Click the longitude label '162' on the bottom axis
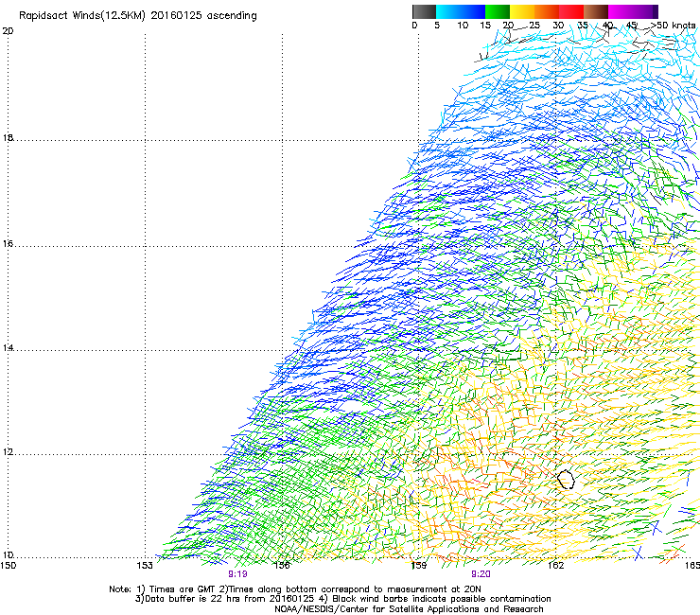The width and height of the screenshot is (700, 615). coord(555,566)
